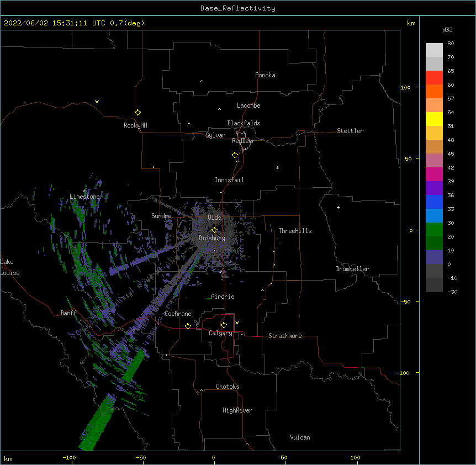
Task: Click the -100 tick on the horizontal axis
Action: (x=69, y=457)
